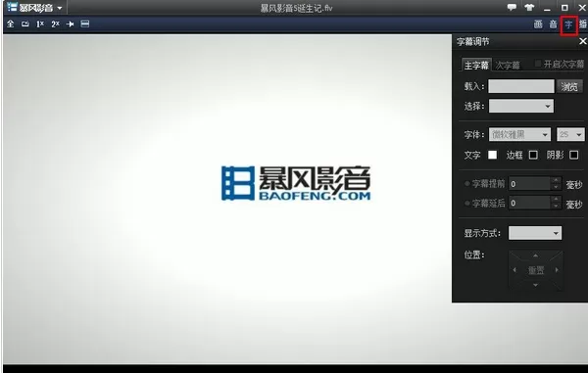Close the 字幕调节 panel

pyautogui.click(x=583, y=41)
